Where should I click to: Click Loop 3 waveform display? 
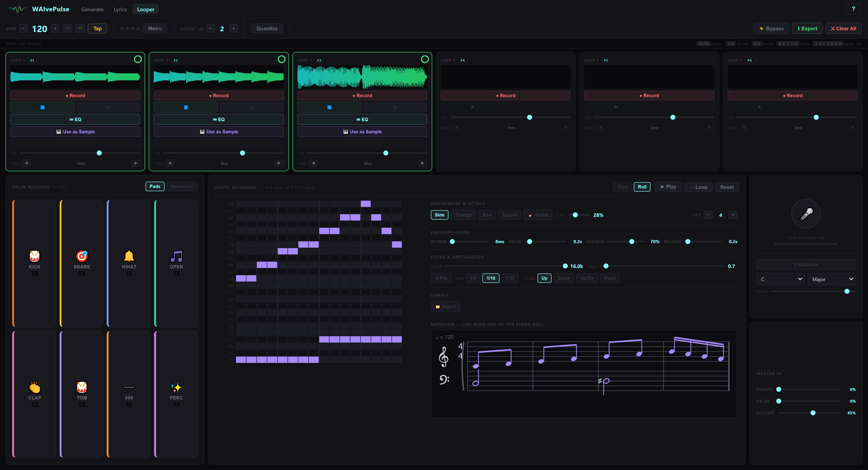coord(362,77)
